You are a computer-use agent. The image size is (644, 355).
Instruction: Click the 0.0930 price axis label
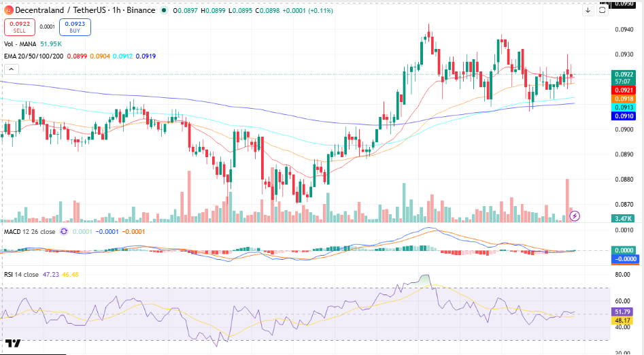pyautogui.click(x=624, y=54)
